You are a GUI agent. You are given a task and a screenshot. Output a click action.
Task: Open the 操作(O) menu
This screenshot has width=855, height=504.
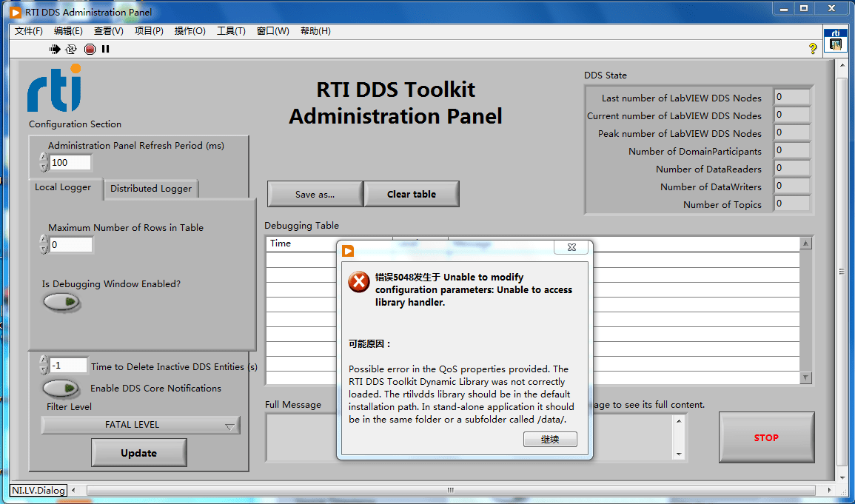[190, 31]
